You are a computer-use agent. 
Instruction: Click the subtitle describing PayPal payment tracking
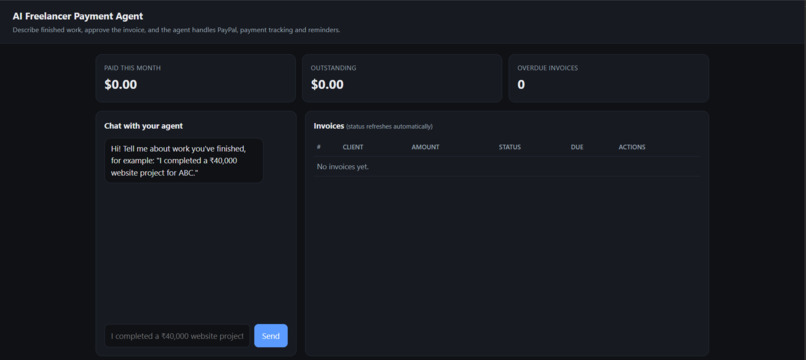(x=176, y=30)
